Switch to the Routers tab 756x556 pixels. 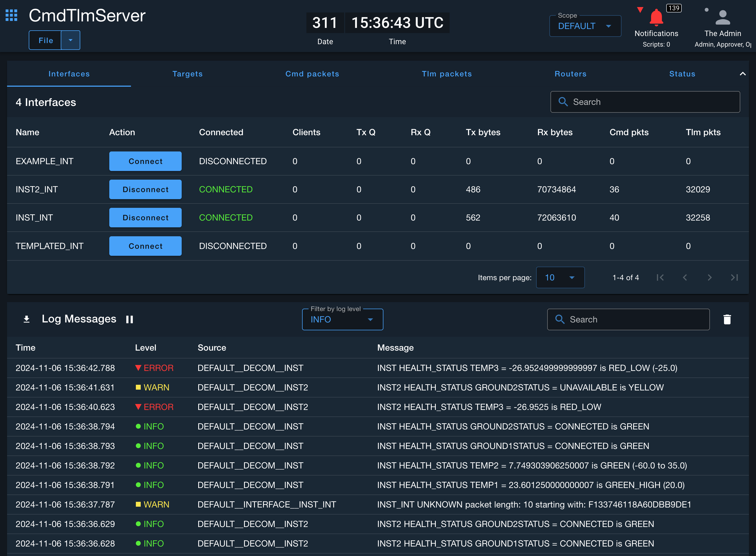tap(571, 74)
